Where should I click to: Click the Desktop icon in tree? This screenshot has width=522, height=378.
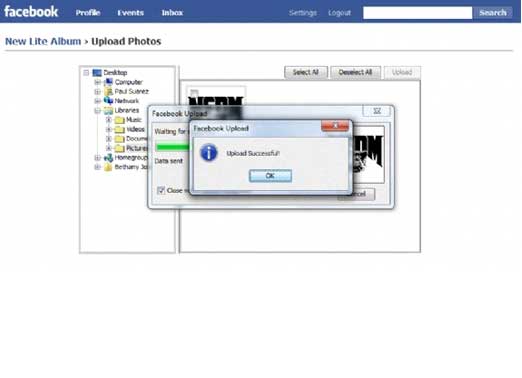[x=97, y=73]
